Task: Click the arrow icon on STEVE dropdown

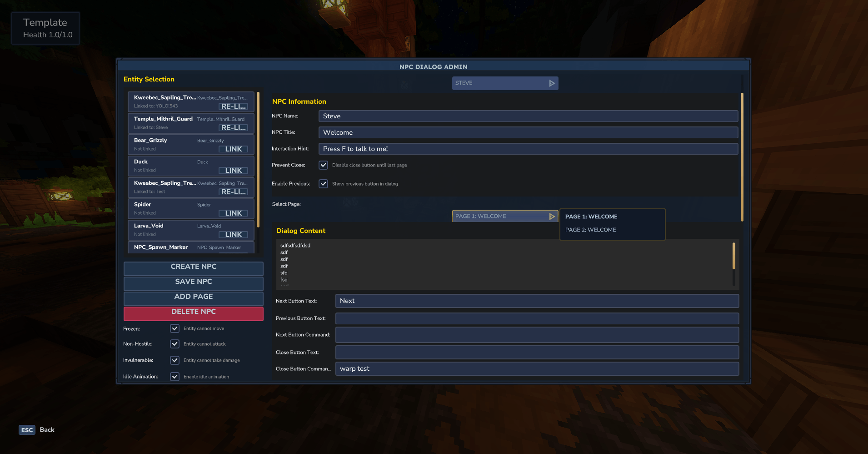Action: coord(552,83)
